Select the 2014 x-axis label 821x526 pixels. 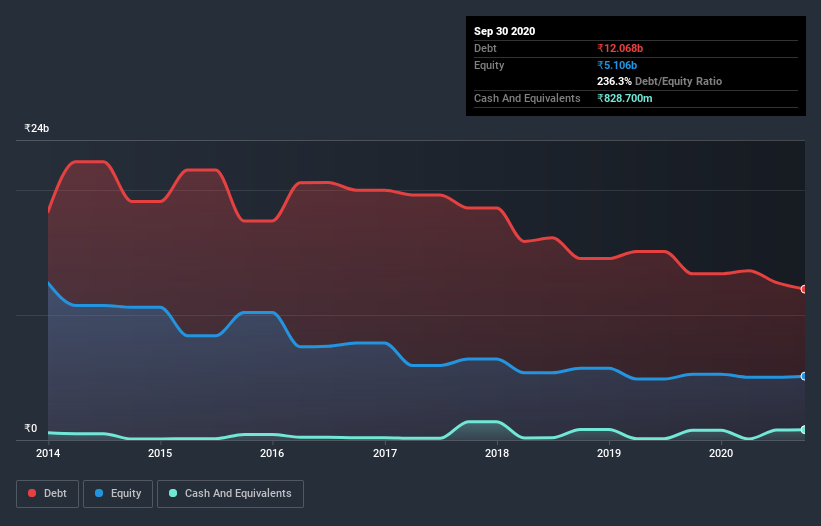(x=48, y=453)
